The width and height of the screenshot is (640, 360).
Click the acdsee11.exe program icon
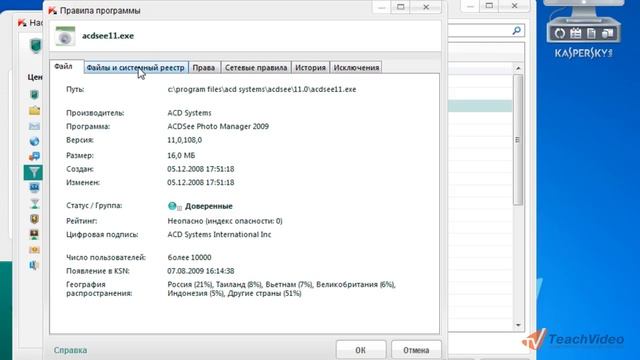pos(65,36)
